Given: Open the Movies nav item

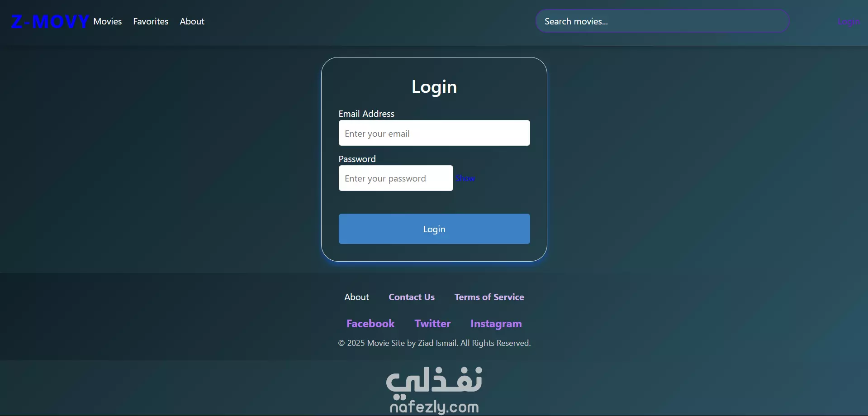Looking at the screenshot, I should click(x=108, y=21).
